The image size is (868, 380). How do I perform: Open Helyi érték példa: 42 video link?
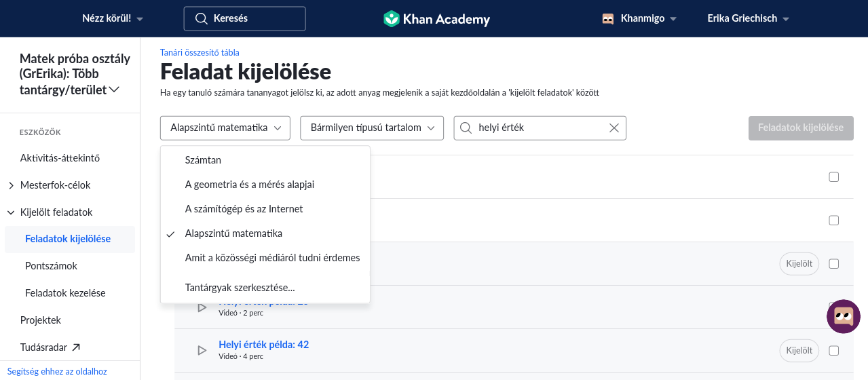pos(263,345)
